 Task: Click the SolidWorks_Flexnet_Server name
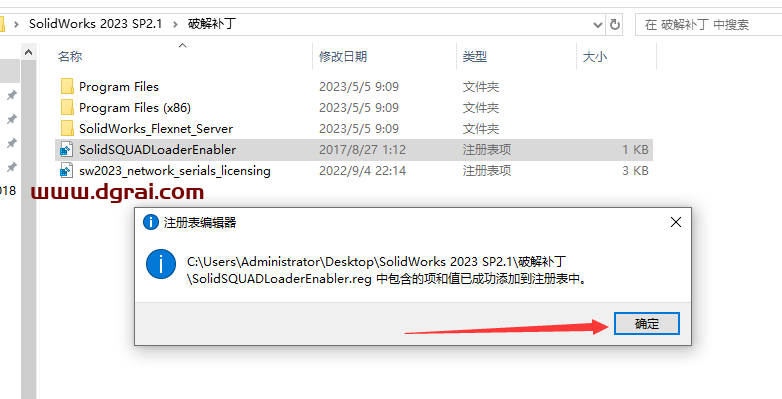[156, 129]
